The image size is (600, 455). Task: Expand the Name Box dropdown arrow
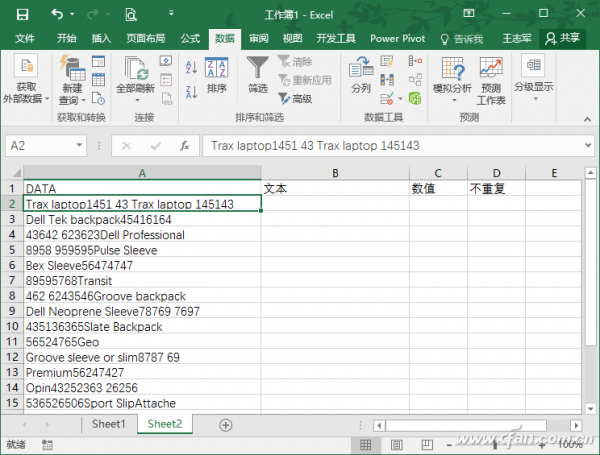pyautogui.click(x=79, y=145)
